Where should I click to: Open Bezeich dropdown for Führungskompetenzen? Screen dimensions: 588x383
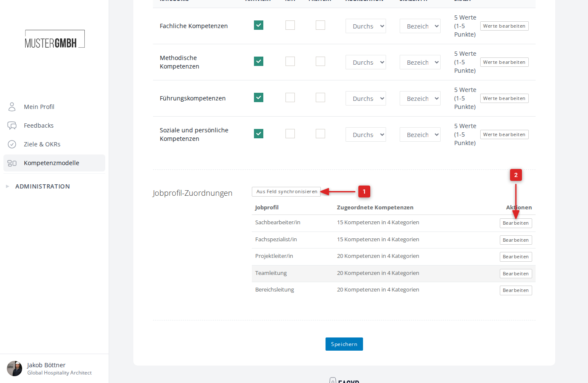click(420, 98)
